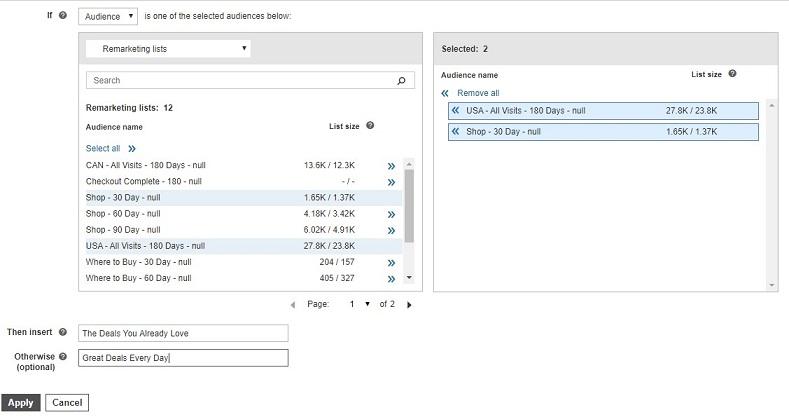Select Shop - 60 Day - null row
The width and height of the screenshot is (789, 417).
(x=244, y=214)
